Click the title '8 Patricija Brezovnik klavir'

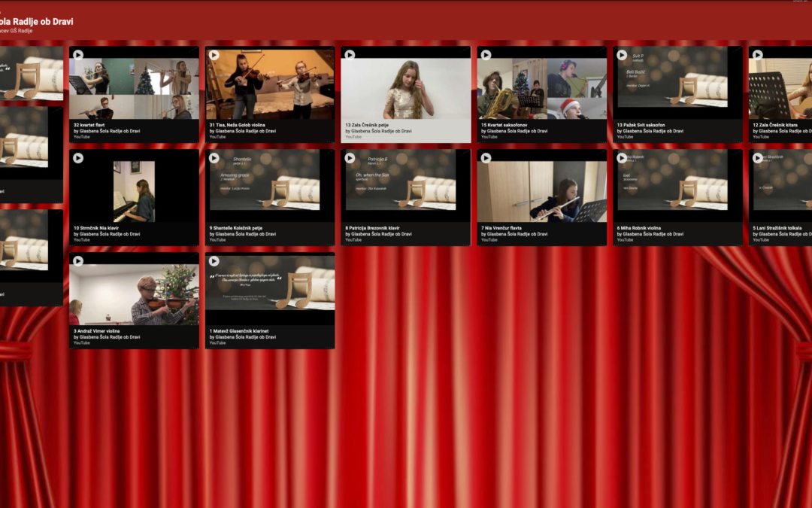372,228
